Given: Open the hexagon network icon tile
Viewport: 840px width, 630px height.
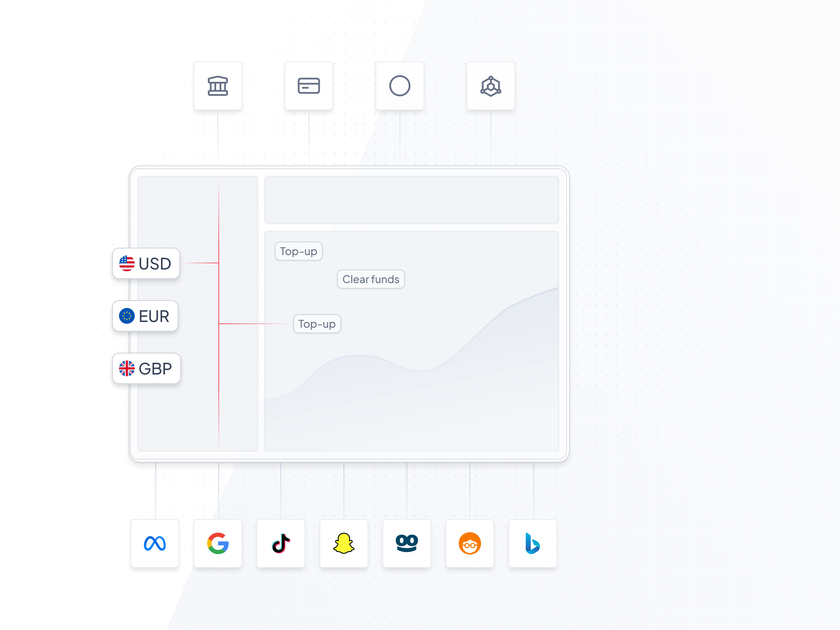Looking at the screenshot, I should click(x=491, y=86).
